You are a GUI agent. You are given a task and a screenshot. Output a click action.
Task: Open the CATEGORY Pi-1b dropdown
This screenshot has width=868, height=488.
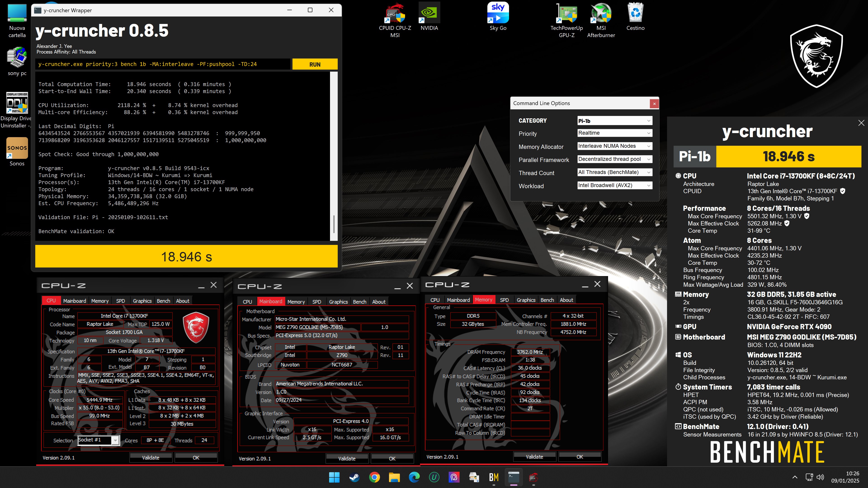pyautogui.click(x=615, y=121)
